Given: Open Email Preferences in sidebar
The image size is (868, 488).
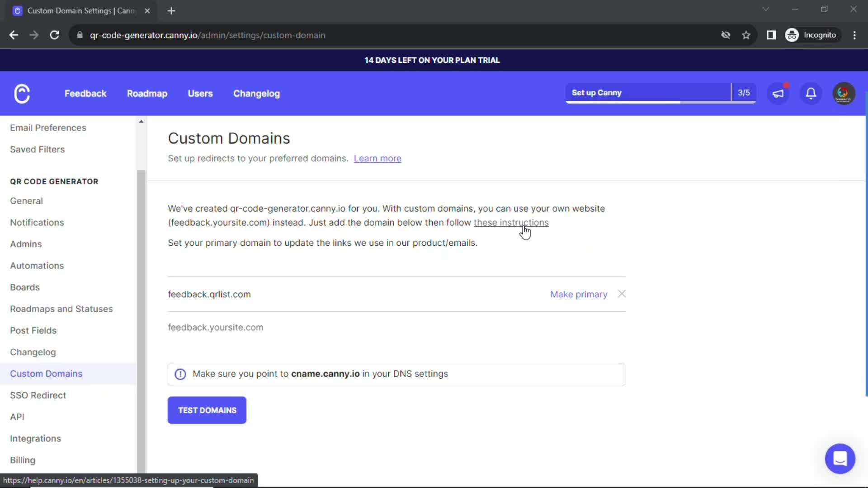Looking at the screenshot, I should [x=48, y=128].
